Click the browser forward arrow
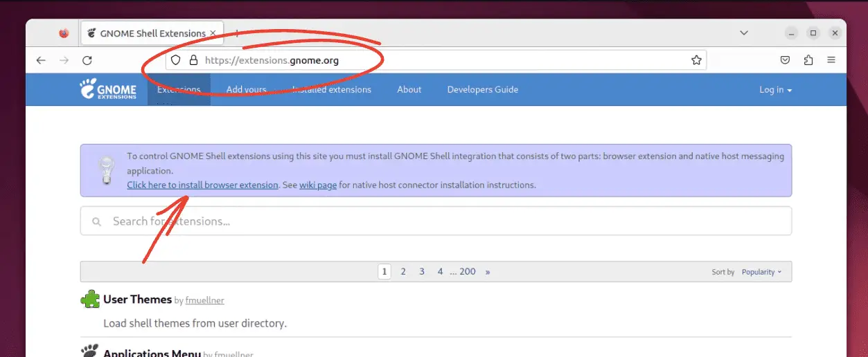The image size is (868, 357). click(x=64, y=60)
